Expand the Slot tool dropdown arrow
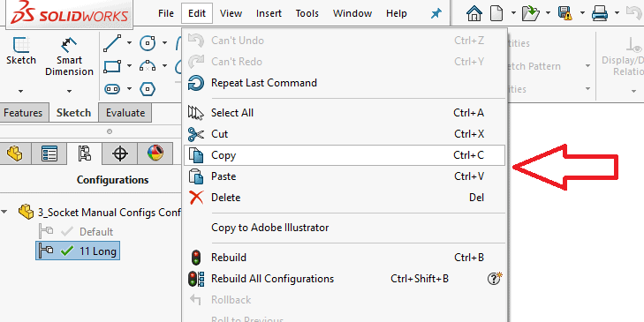 click(129, 88)
